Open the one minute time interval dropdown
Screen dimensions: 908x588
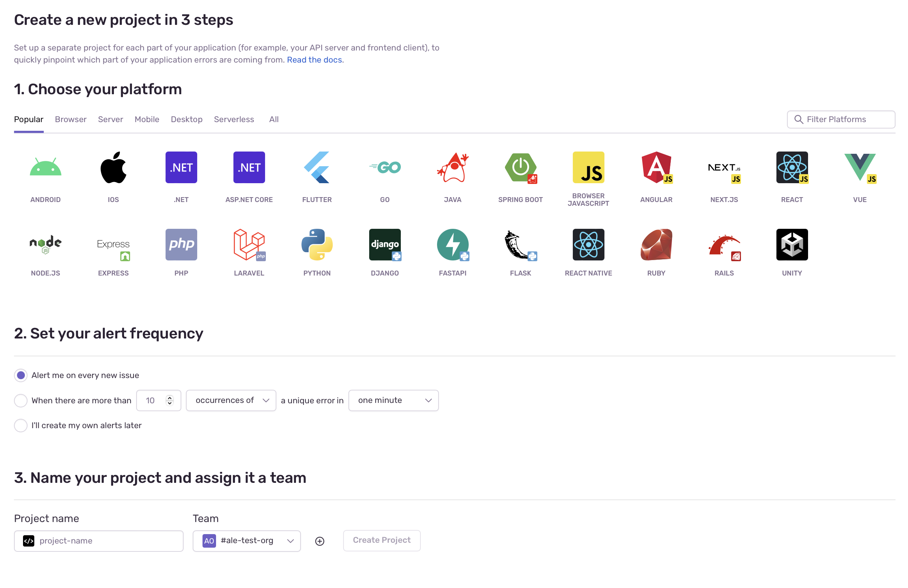(393, 400)
